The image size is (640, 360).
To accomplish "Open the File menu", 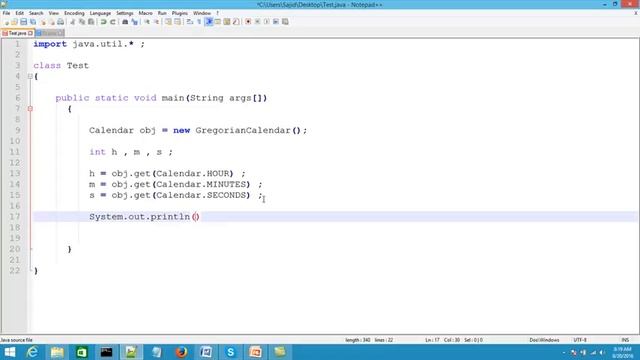I will tap(6, 13).
